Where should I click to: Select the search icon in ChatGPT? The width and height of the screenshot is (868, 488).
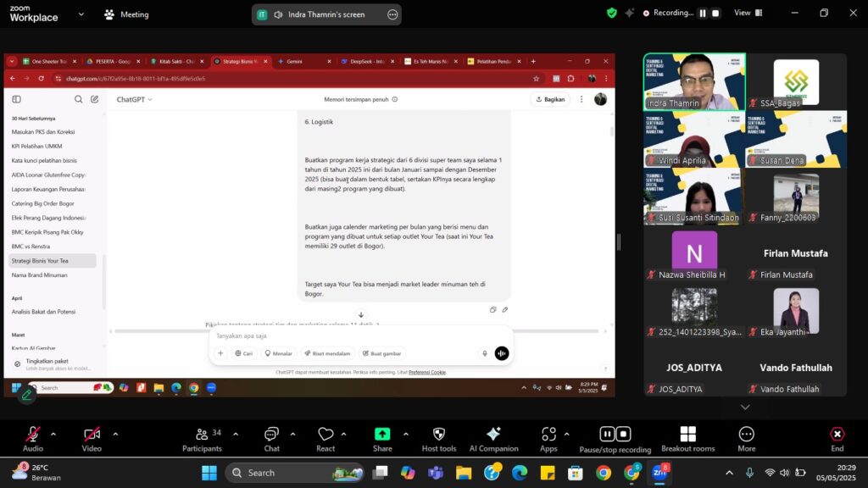(78, 98)
